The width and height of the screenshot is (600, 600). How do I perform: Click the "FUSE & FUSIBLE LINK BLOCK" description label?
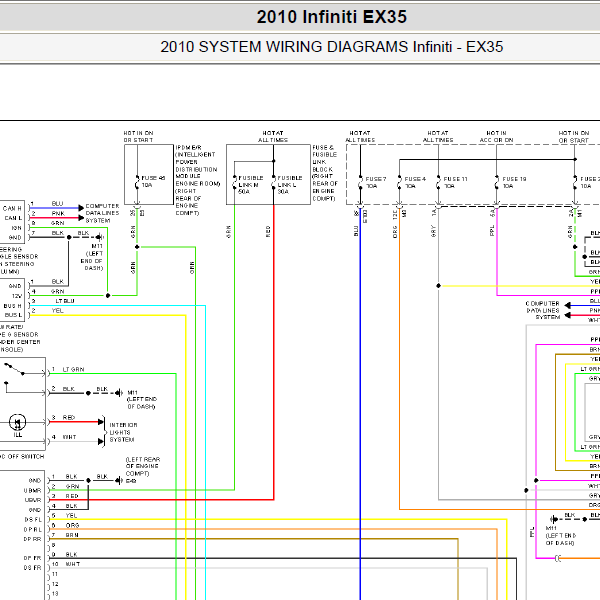(x=324, y=173)
